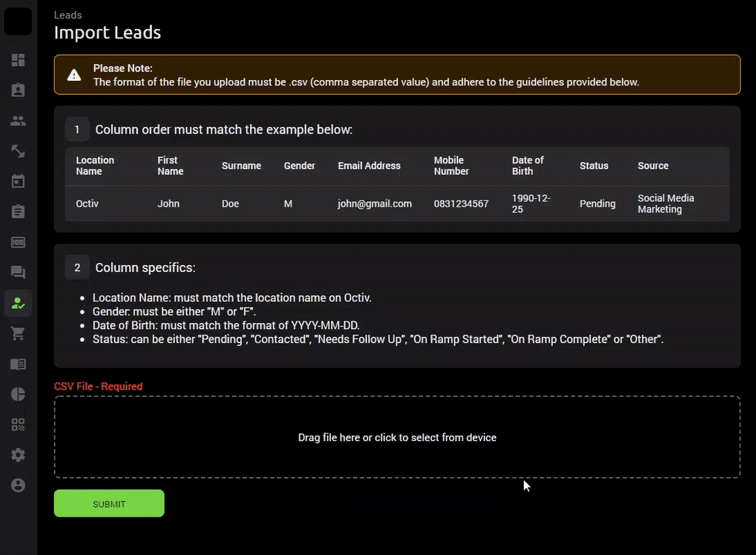Select the Location Name column header
This screenshot has width=756, height=555.
[x=95, y=166]
